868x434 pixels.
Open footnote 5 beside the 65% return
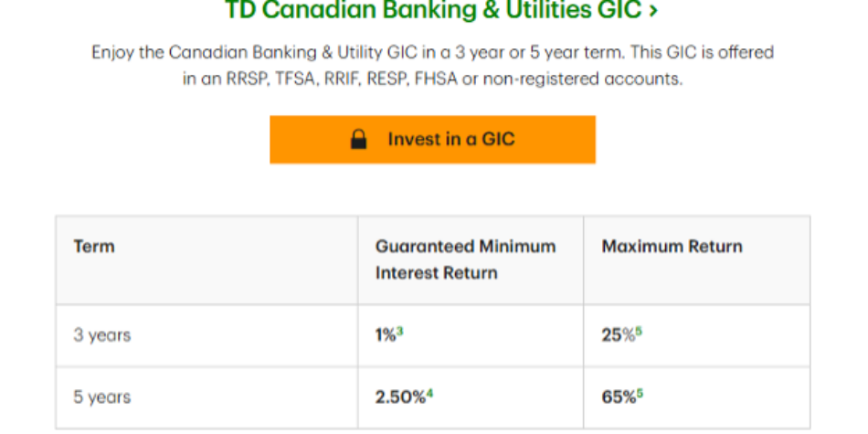pyautogui.click(x=639, y=393)
